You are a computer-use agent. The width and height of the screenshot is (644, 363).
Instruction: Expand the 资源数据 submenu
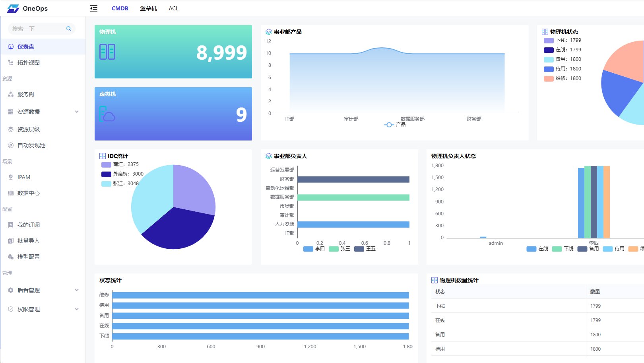click(77, 112)
